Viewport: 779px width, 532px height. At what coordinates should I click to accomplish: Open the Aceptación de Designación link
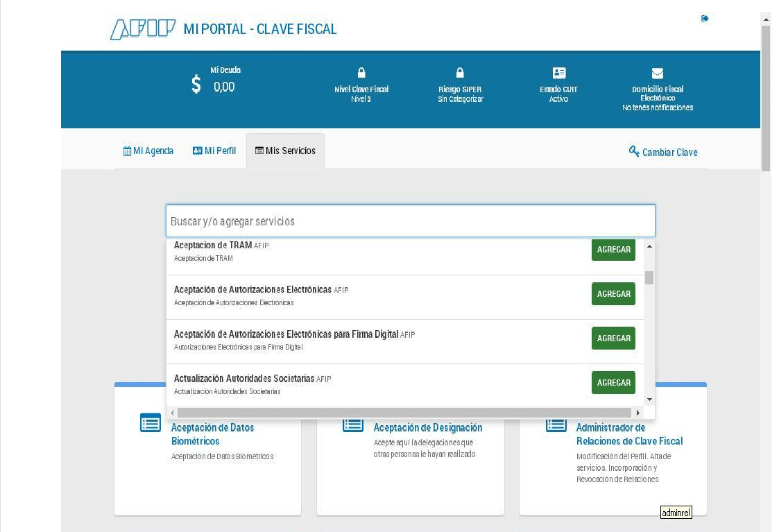(x=427, y=427)
